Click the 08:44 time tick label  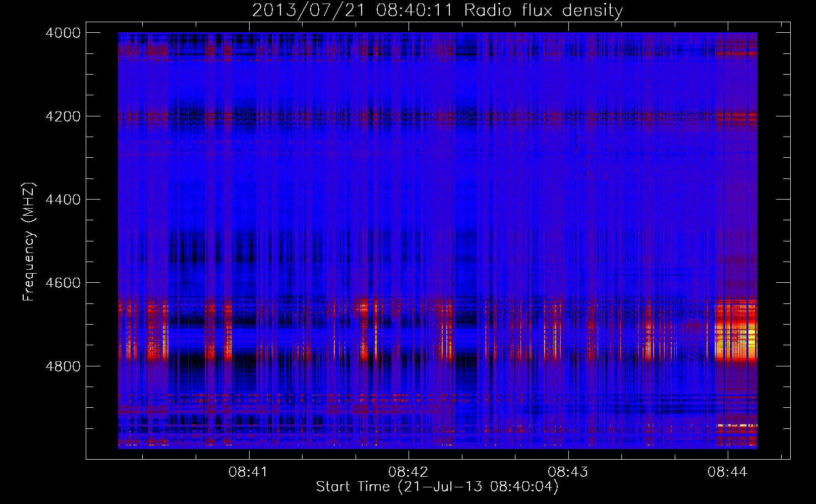click(x=727, y=472)
